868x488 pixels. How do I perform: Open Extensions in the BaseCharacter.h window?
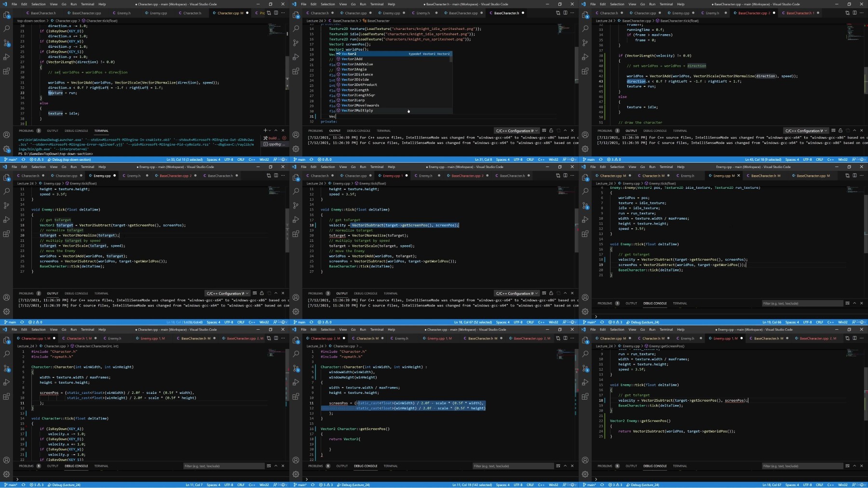point(296,71)
